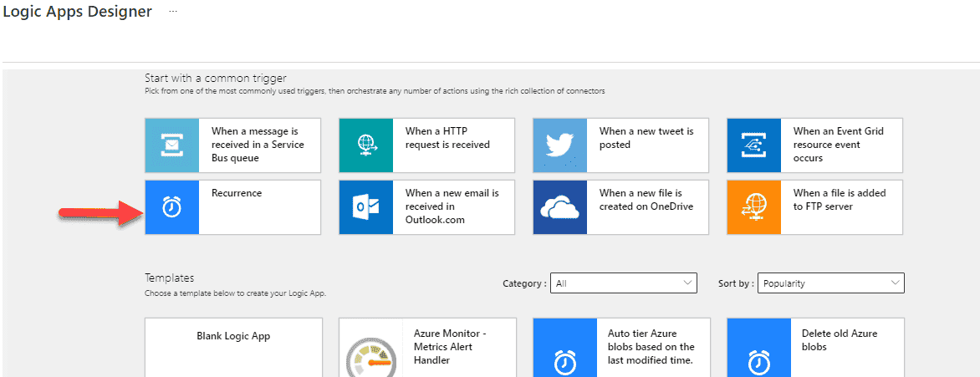
Task: Choose 'Delete old Azure blobs' template text
Action: pyautogui.click(x=840, y=339)
